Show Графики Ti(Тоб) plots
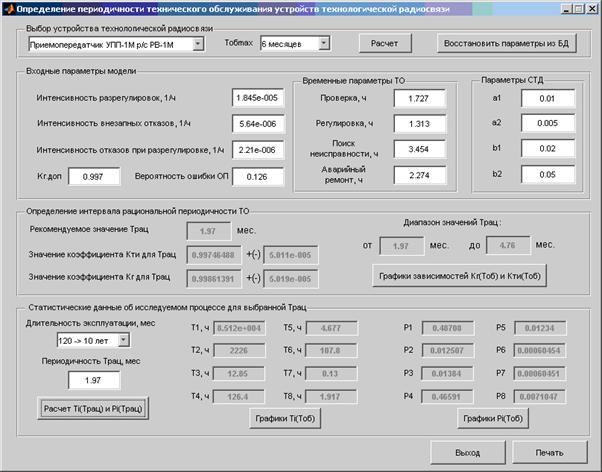The image size is (602, 472). point(286,420)
